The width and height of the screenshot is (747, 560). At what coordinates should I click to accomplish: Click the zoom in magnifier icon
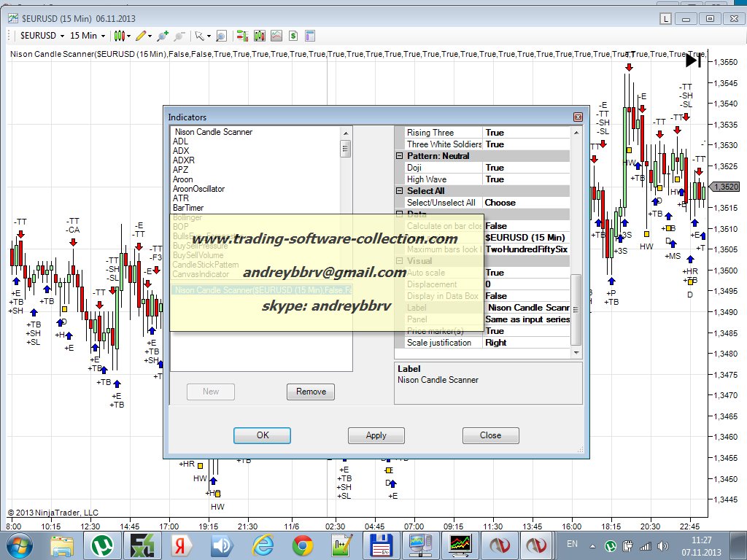162,35
